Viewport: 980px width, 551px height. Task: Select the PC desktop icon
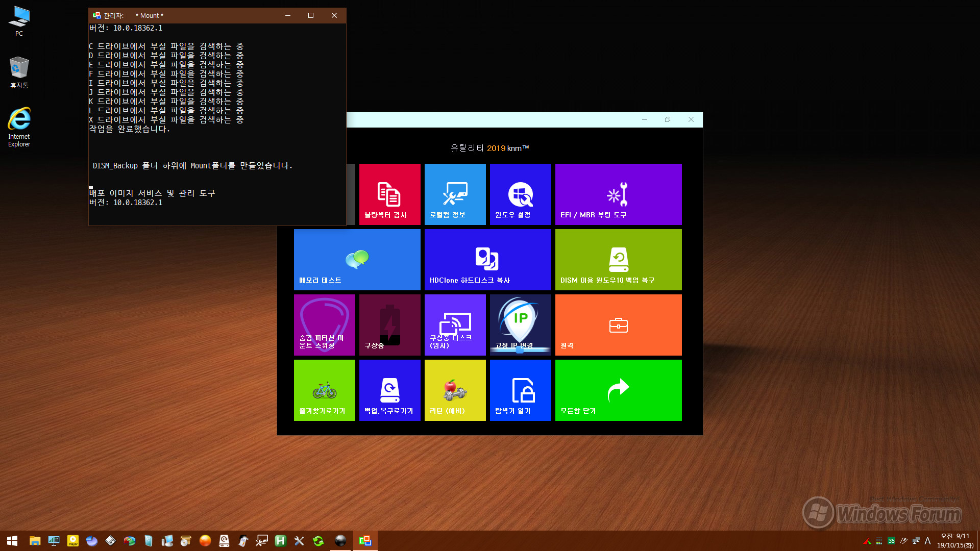pos(19,21)
